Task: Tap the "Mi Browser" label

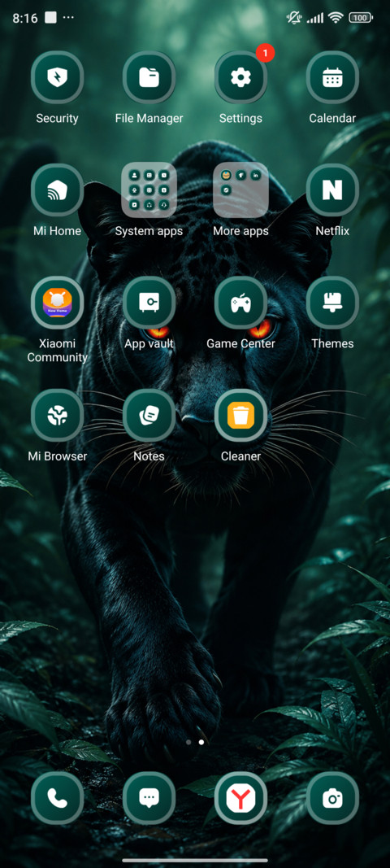Action: click(57, 456)
